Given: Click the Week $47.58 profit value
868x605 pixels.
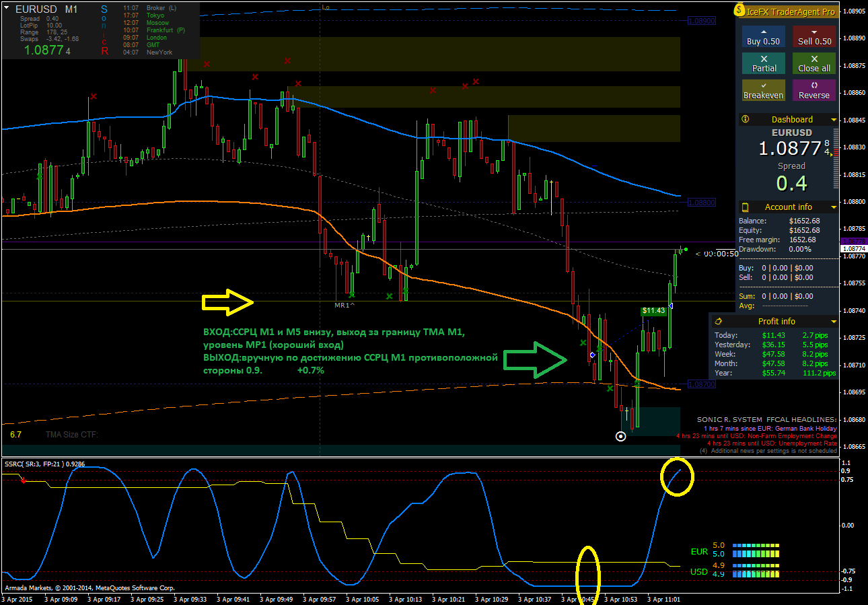Looking at the screenshot, I should tap(773, 354).
